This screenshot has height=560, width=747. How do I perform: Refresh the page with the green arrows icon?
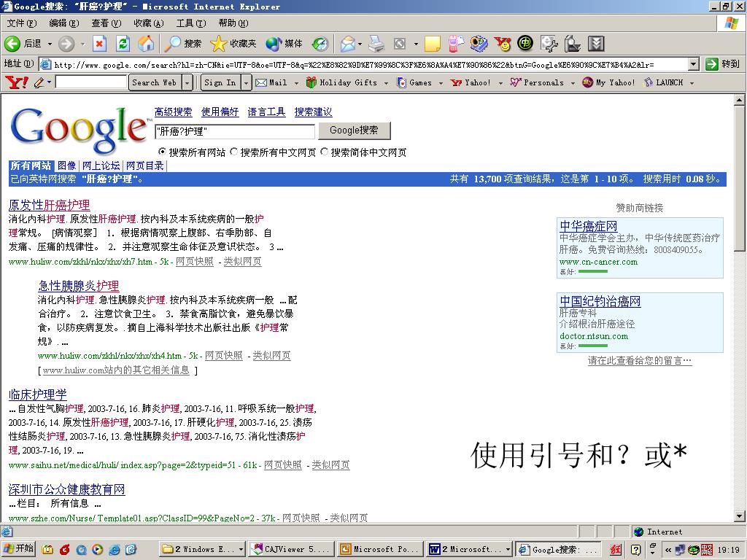pyautogui.click(x=123, y=44)
